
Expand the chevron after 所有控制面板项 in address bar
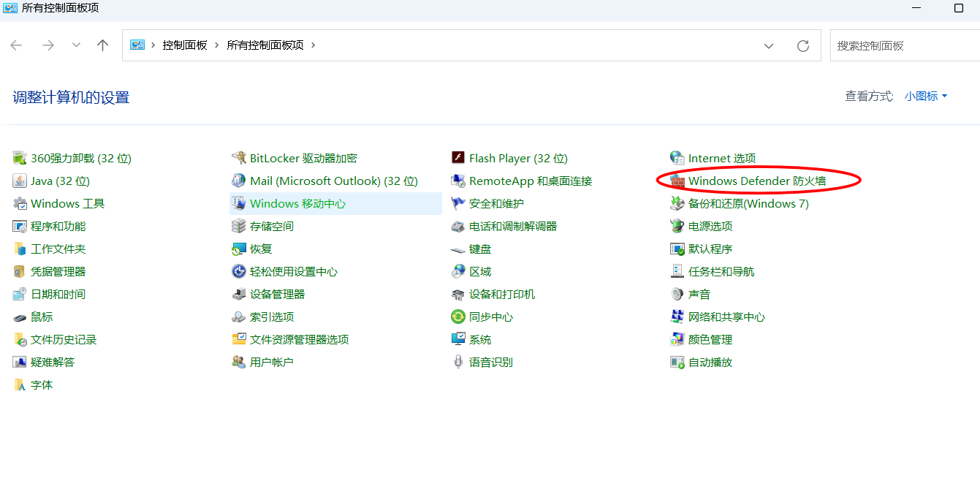314,45
